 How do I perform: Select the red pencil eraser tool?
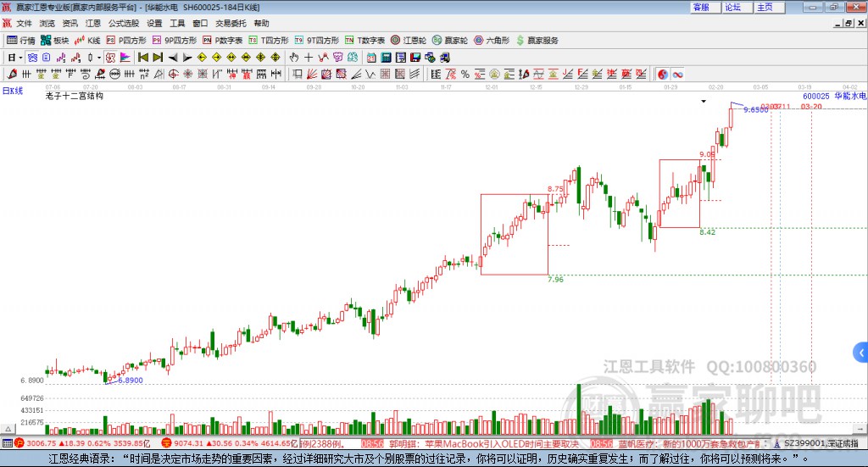[12, 74]
